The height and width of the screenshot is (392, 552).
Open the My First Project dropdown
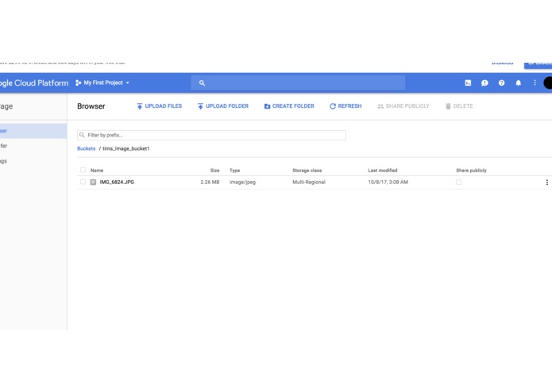coord(102,83)
